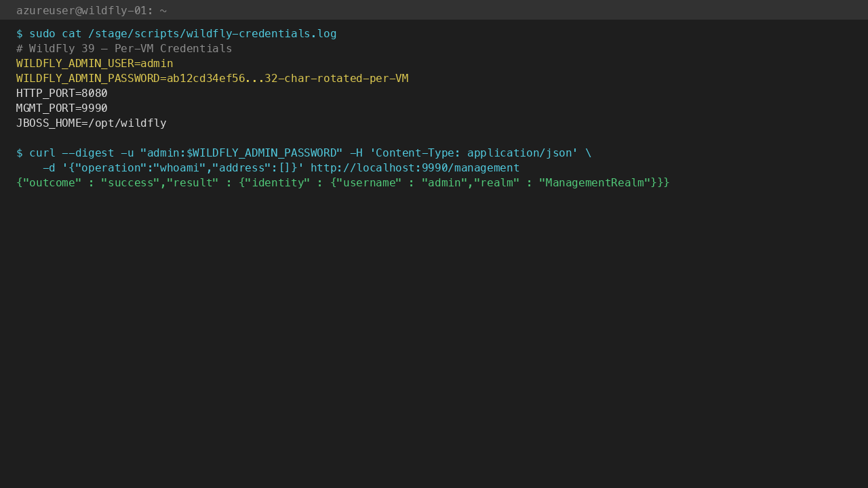Image resolution: width=868 pixels, height=488 pixels.
Task: Click the comment line WildFly 39 Per-VM Credentials
Action: pyautogui.click(x=124, y=49)
